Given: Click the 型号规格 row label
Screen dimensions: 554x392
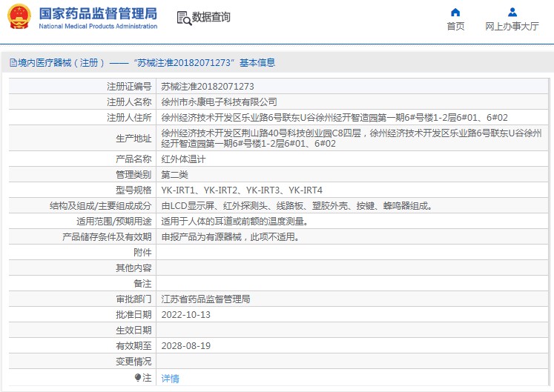Looking at the screenshot, I should pyautogui.click(x=133, y=190).
